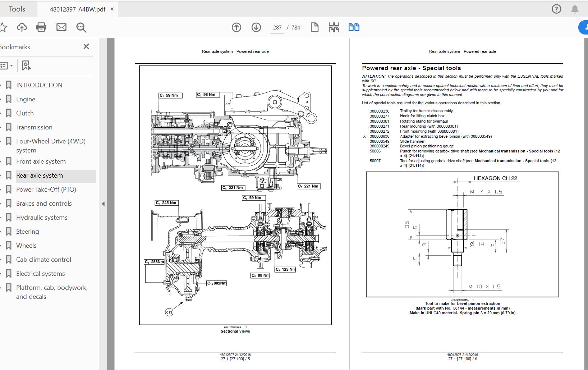588x370 pixels.
Task: Switch to the Tools tab
Action: pos(17,9)
